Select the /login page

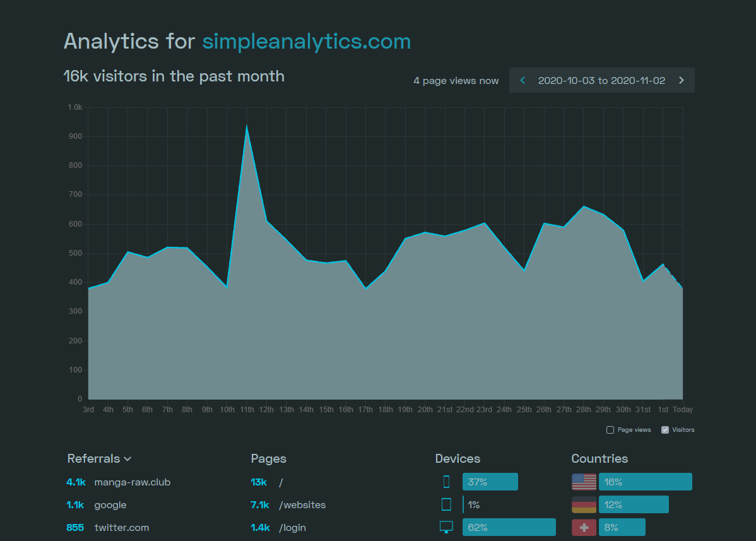point(292,528)
